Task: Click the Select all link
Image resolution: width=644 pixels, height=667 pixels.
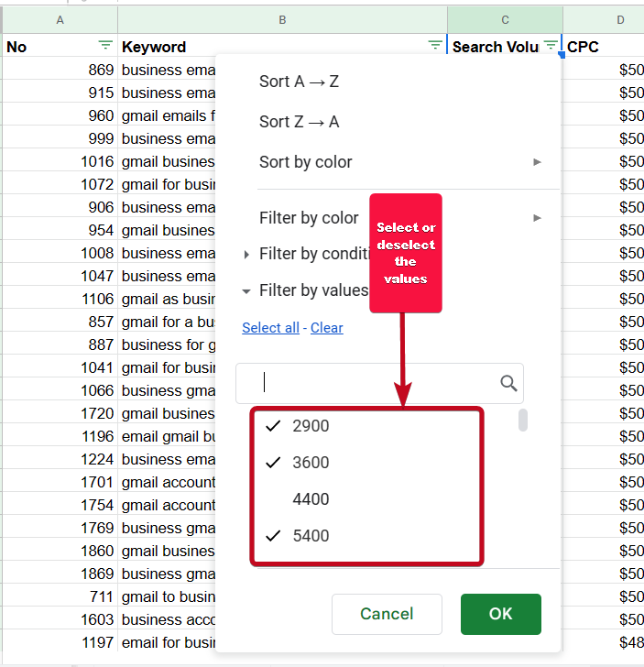Action: (x=270, y=328)
